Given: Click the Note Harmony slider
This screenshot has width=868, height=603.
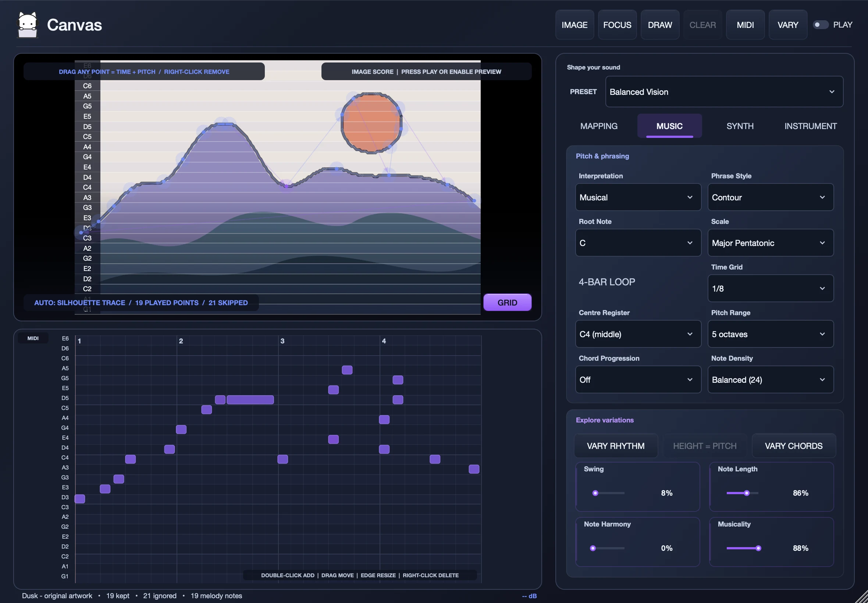Looking at the screenshot, I should click(608, 548).
